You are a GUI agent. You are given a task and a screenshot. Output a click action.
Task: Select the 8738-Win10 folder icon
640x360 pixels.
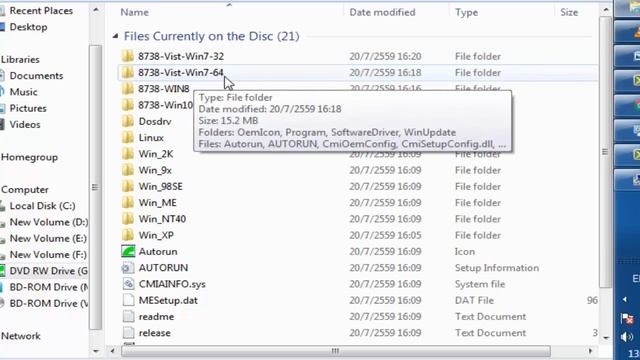128,105
